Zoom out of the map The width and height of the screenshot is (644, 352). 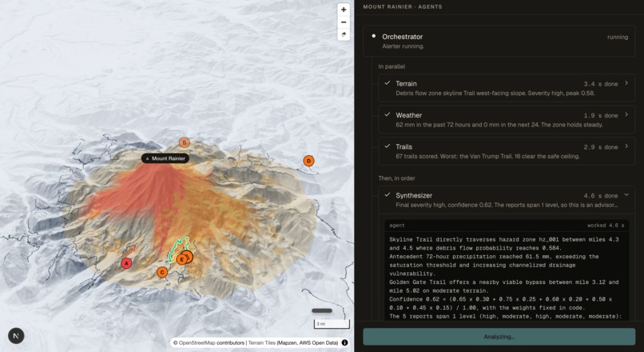pyautogui.click(x=344, y=22)
